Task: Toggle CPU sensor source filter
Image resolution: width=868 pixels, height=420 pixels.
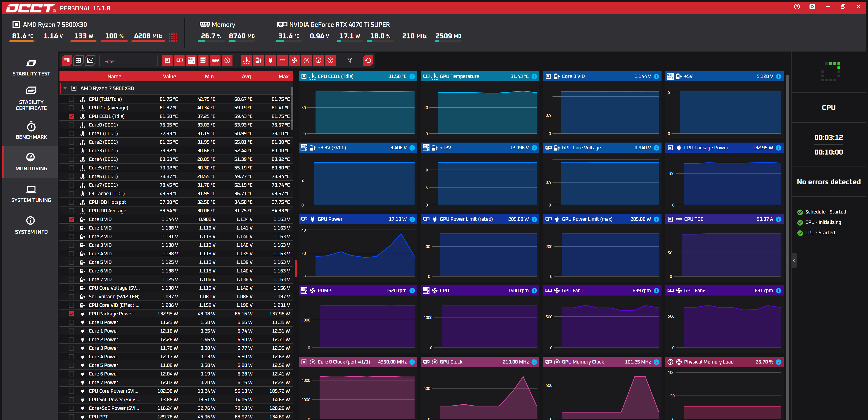Action: [x=167, y=61]
